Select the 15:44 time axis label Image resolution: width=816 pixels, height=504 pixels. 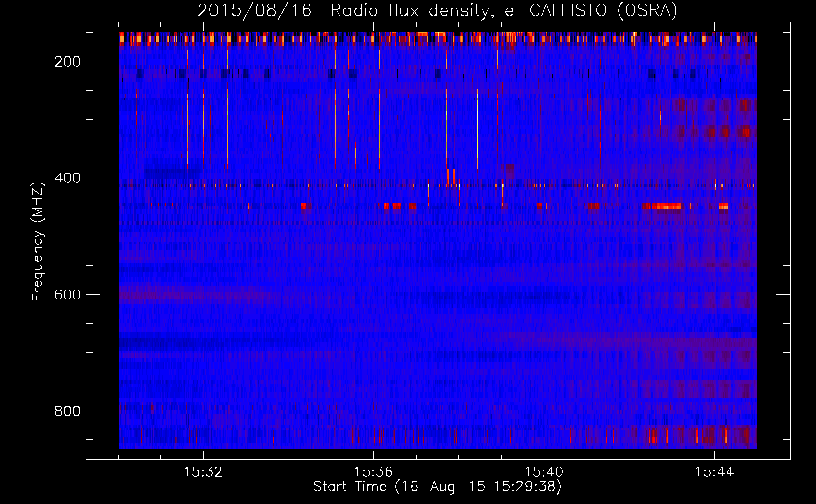pyautogui.click(x=714, y=472)
